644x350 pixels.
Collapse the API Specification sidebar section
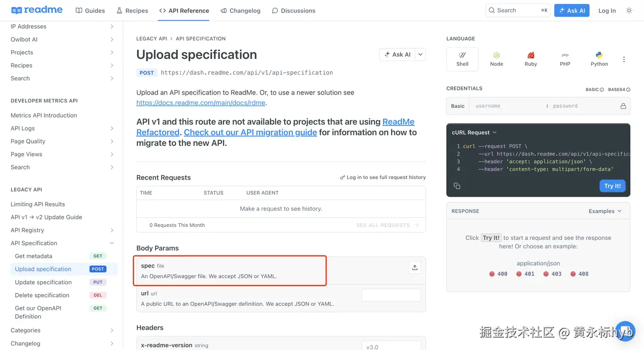(112, 243)
